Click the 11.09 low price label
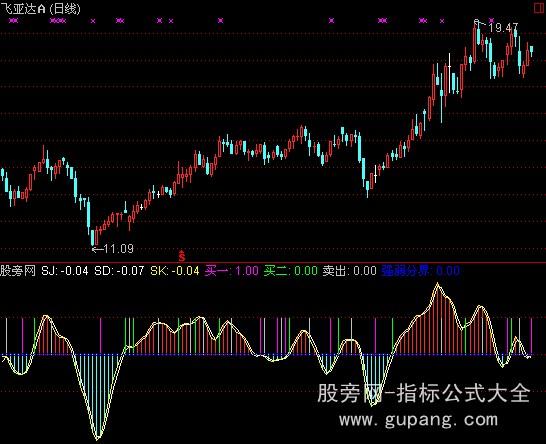This screenshot has width=546, height=444. [x=119, y=249]
